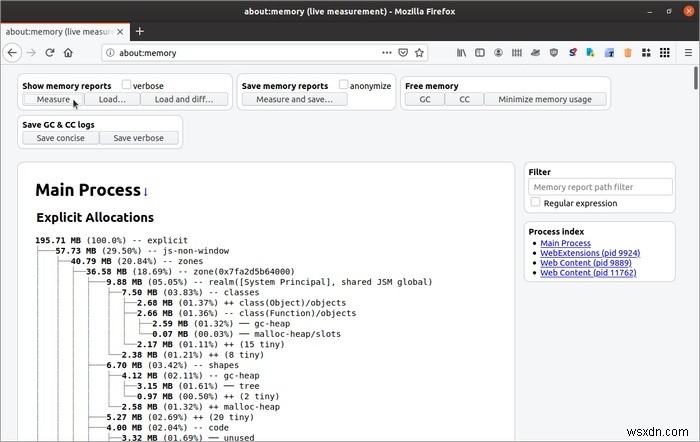Close the about:memory tab
700x442 pixels.
tap(120, 32)
